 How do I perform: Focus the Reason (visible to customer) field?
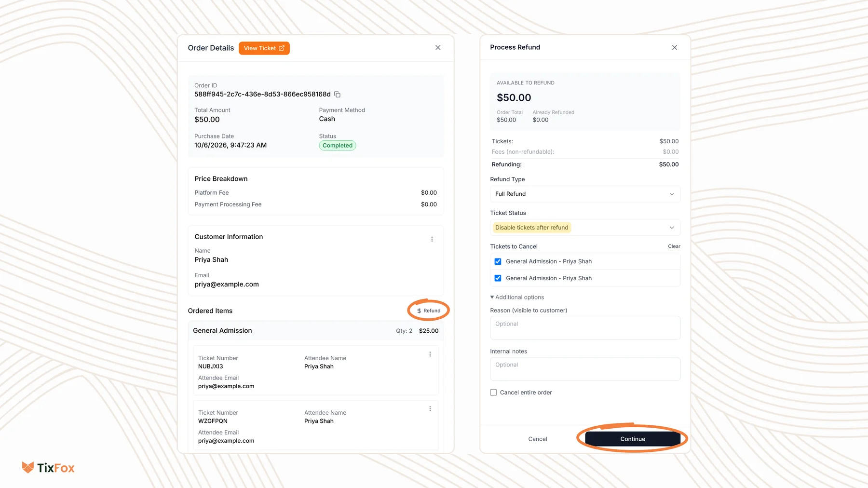point(585,328)
